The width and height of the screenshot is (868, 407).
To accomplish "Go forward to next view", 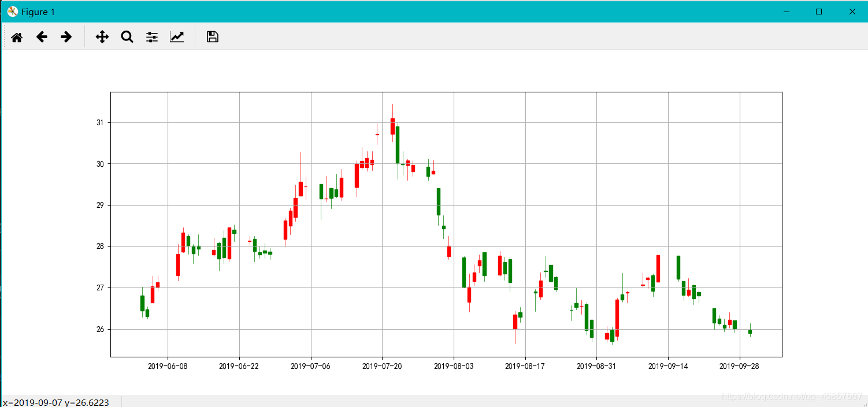I will click(x=66, y=37).
